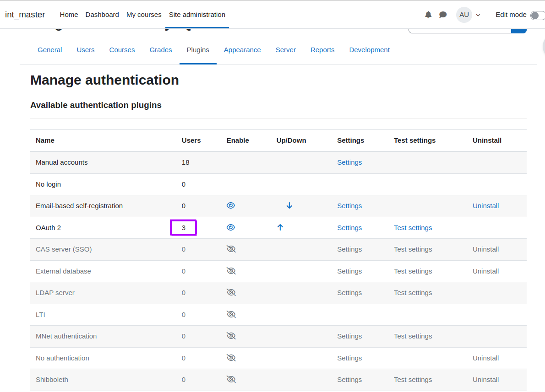This screenshot has height=392, width=545.
Task: Open MNet authentication Settings
Action: [x=349, y=336]
